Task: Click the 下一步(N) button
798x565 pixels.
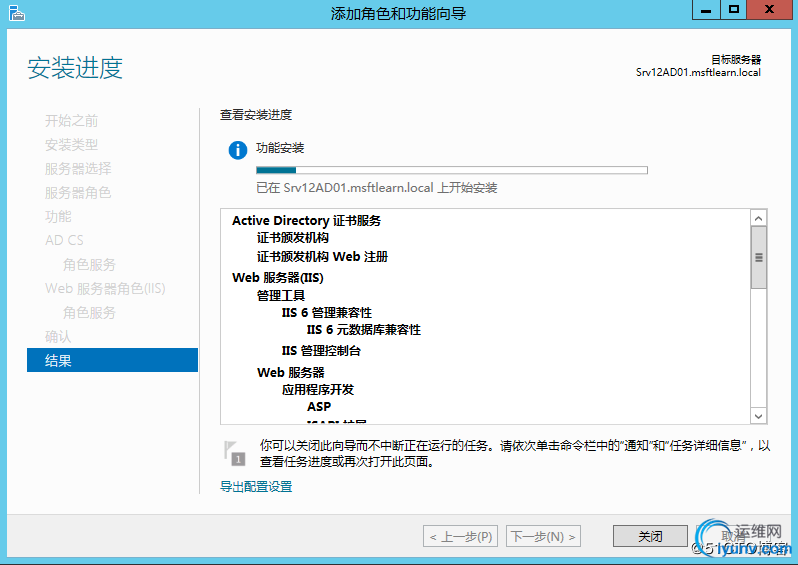Action: coord(543,536)
